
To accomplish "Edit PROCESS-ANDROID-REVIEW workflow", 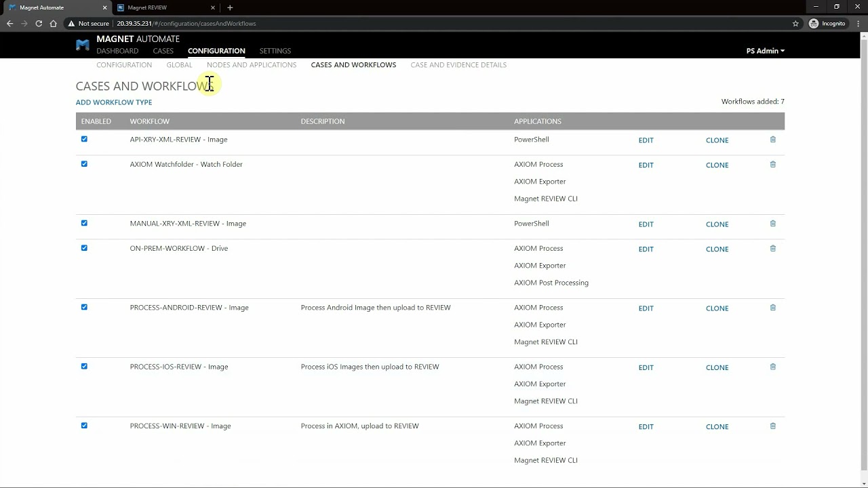I will pos(646,308).
